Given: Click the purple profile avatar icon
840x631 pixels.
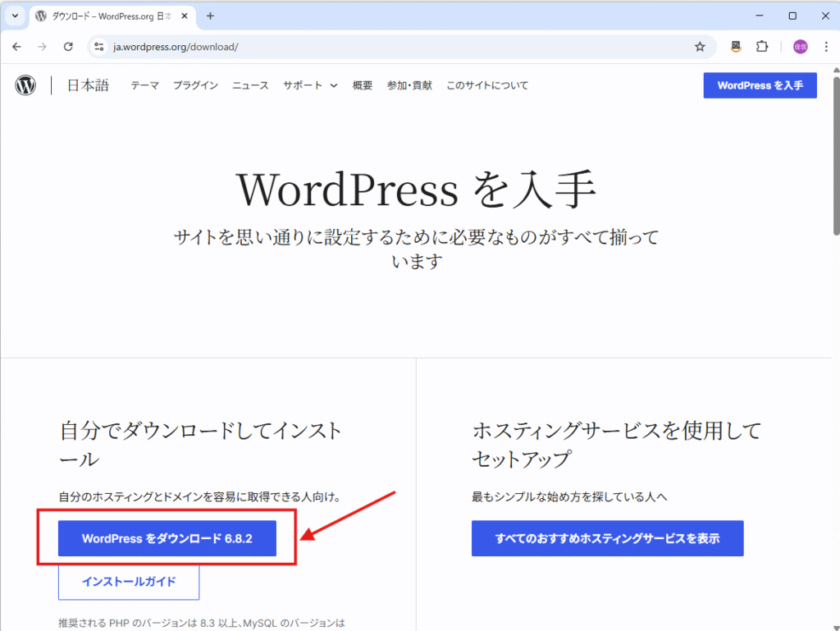Looking at the screenshot, I should pyautogui.click(x=801, y=47).
